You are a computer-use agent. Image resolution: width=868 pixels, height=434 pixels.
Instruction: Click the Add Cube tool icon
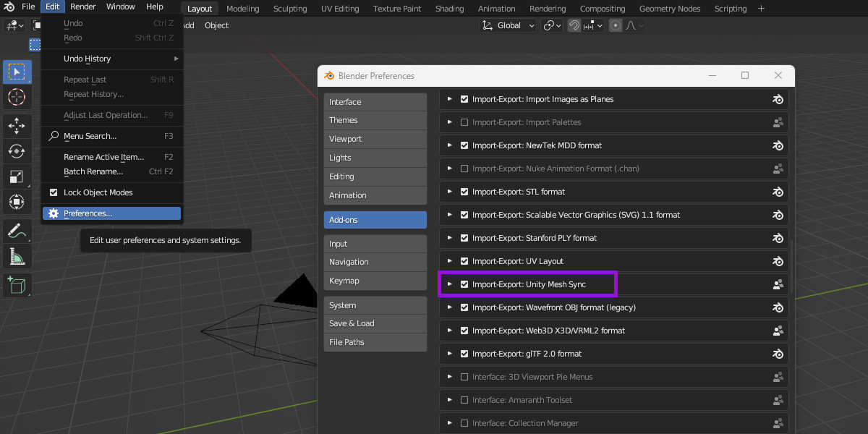point(17,285)
